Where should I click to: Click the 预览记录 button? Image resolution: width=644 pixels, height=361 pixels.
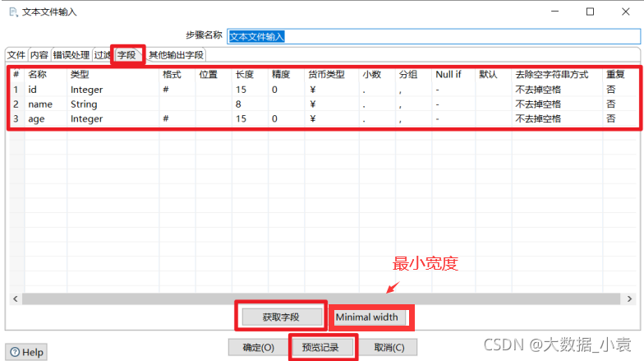pyautogui.click(x=320, y=347)
